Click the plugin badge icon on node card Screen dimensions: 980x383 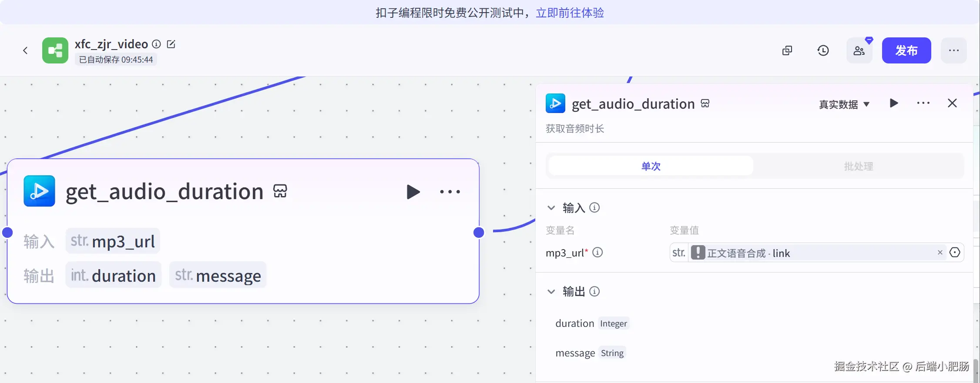(x=280, y=191)
